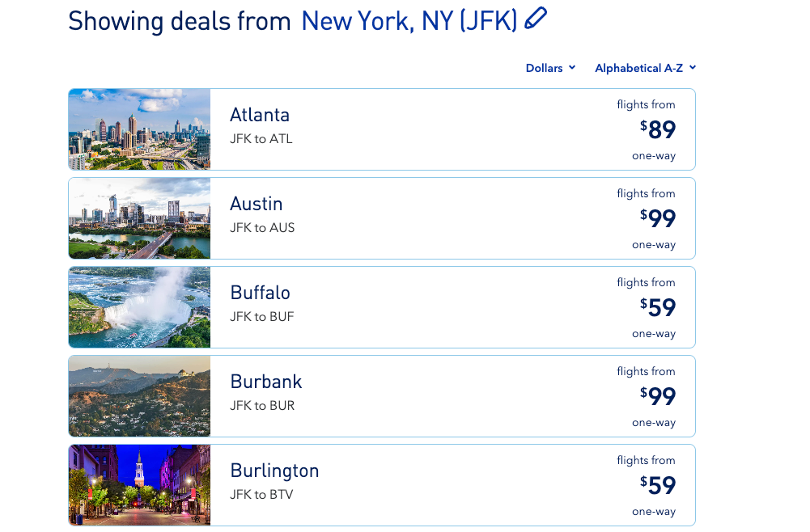Choose the $59 Buffalo fare
The width and height of the screenshot is (810, 532).
tap(658, 307)
